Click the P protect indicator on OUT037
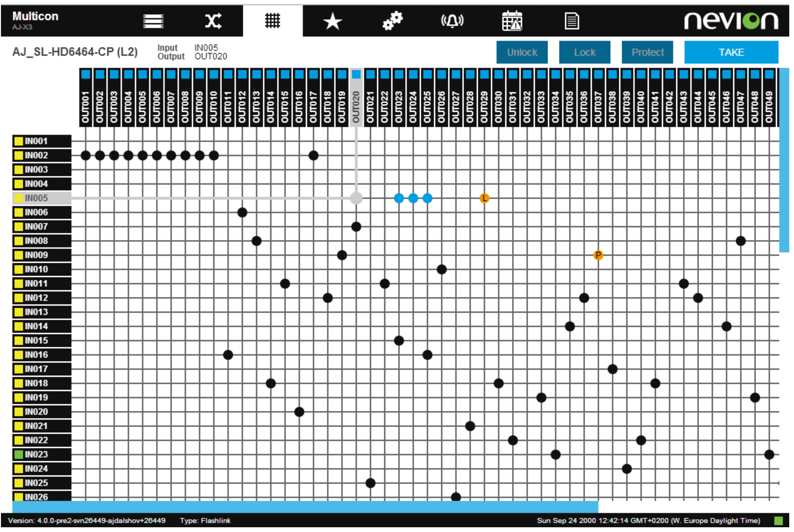The image size is (794, 532). (x=598, y=255)
